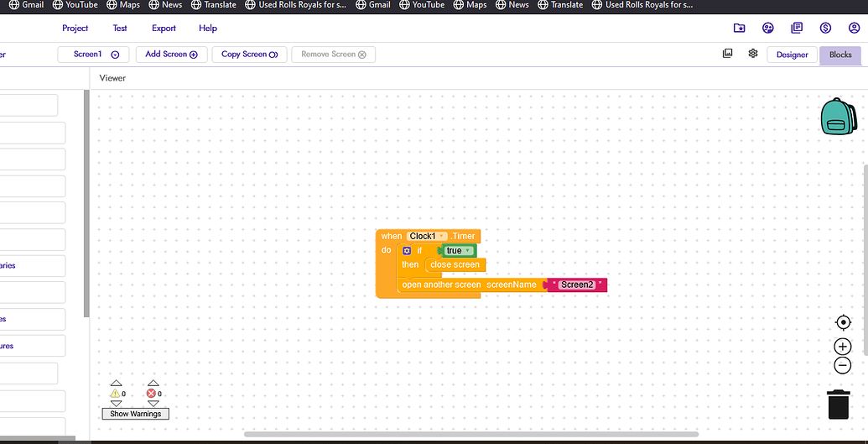
Task: Open the first YouTube bookmark
Action: click(75, 4)
